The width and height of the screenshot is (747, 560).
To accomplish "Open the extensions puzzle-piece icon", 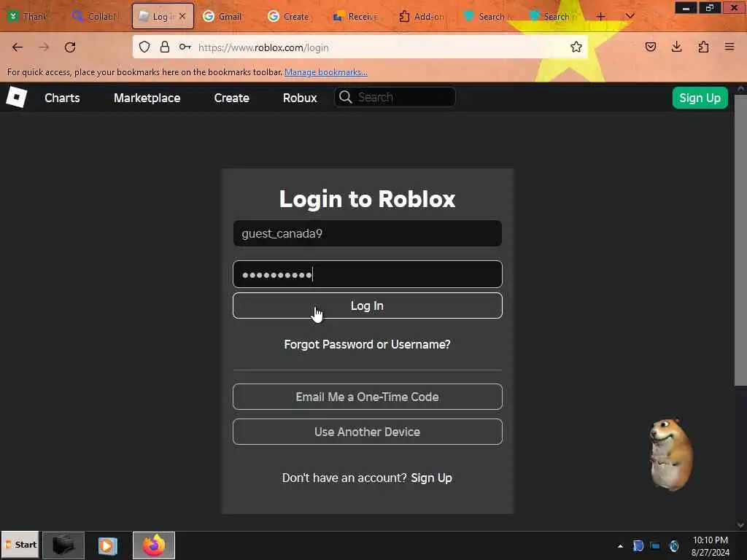I will (703, 47).
